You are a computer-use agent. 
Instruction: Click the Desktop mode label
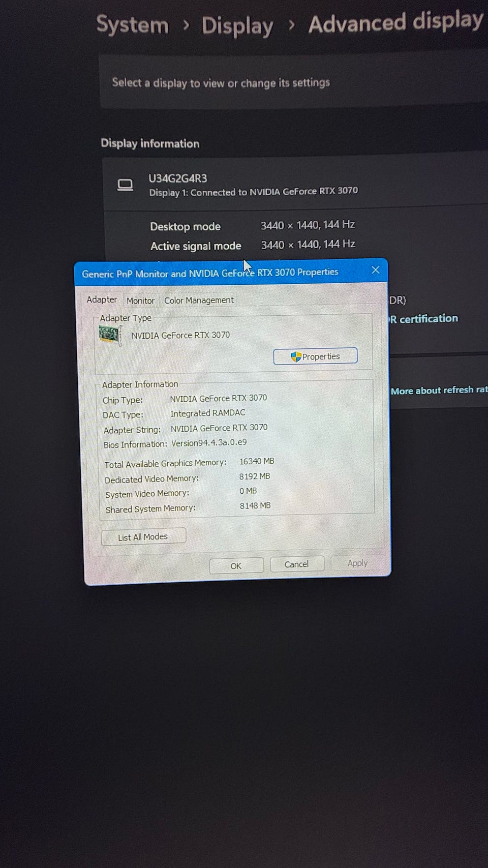(185, 227)
